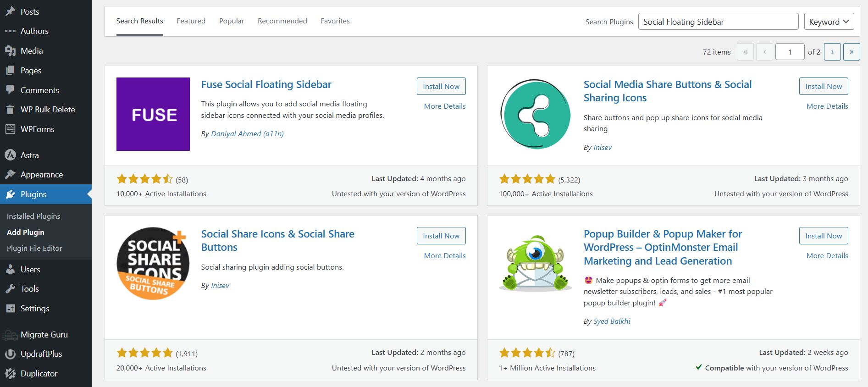Click the OptinMonster green monster logo
Image resolution: width=868 pixels, height=387 pixels.
(x=536, y=264)
